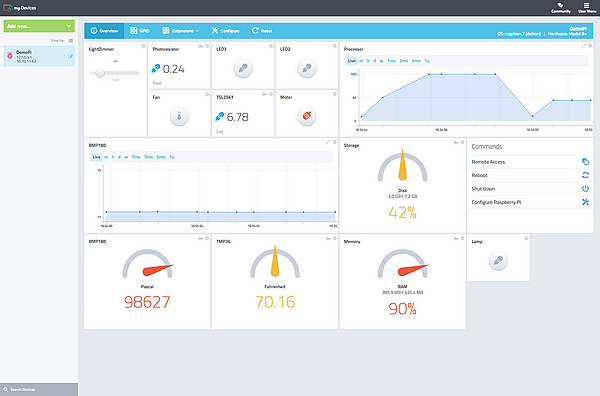Select the DemoPi device in sidebar
The image size is (600, 396).
pyautogui.click(x=39, y=56)
